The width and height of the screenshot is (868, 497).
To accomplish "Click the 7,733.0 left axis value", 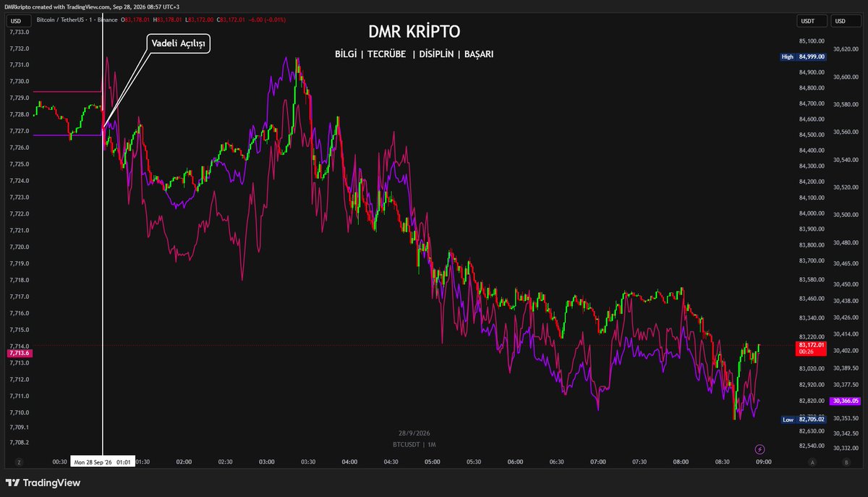I will coord(20,33).
